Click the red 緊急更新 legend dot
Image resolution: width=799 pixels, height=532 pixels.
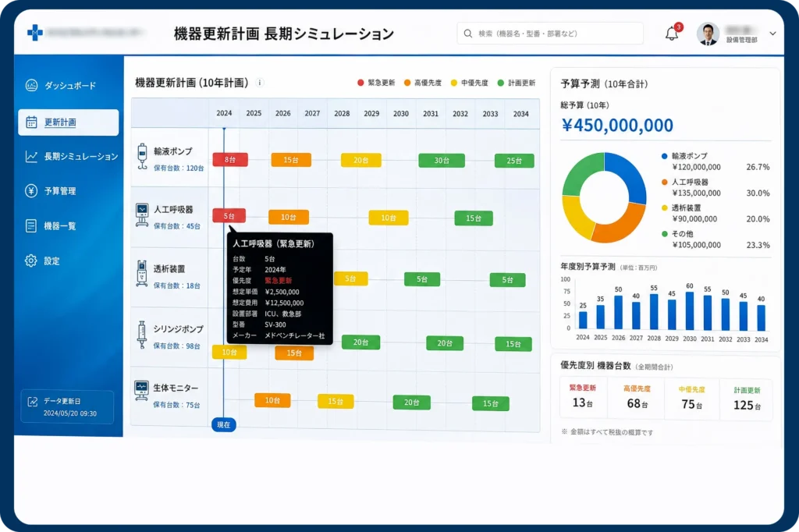coord(360,83)
